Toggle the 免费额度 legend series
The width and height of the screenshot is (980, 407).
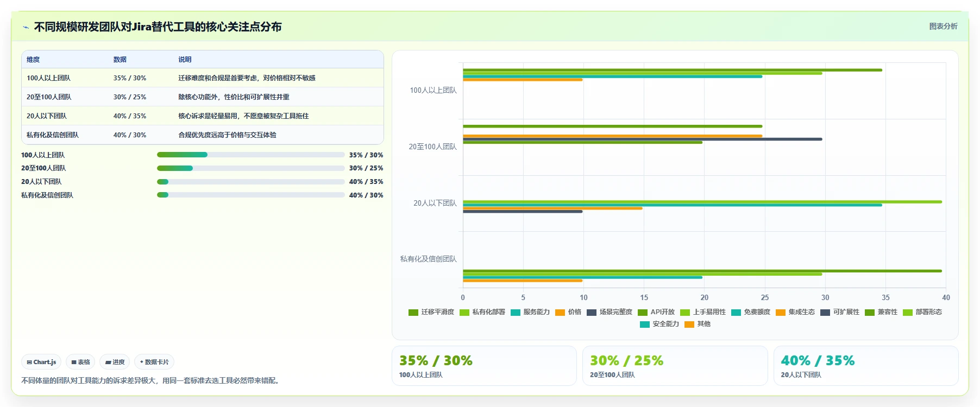click(x=751, y=312)
